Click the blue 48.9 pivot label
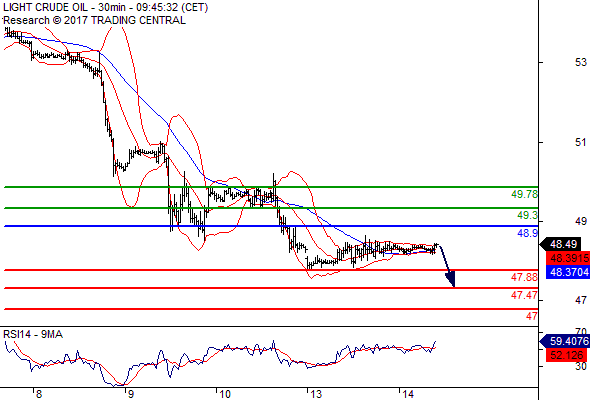This screenshot has width=590, height=400. pyautogui.click(x=528, y=233)
